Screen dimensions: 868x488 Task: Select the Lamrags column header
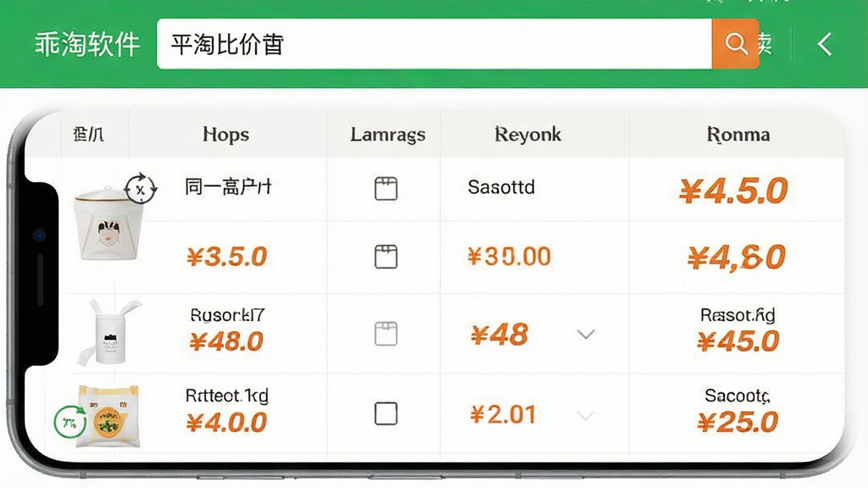387,135
